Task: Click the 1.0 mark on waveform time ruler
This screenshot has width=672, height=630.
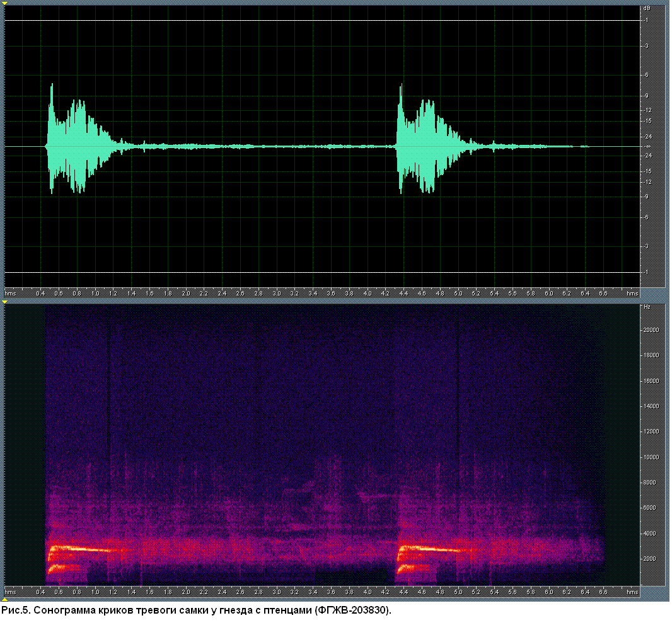Action: pyautogui.click(x=95, y=294)
